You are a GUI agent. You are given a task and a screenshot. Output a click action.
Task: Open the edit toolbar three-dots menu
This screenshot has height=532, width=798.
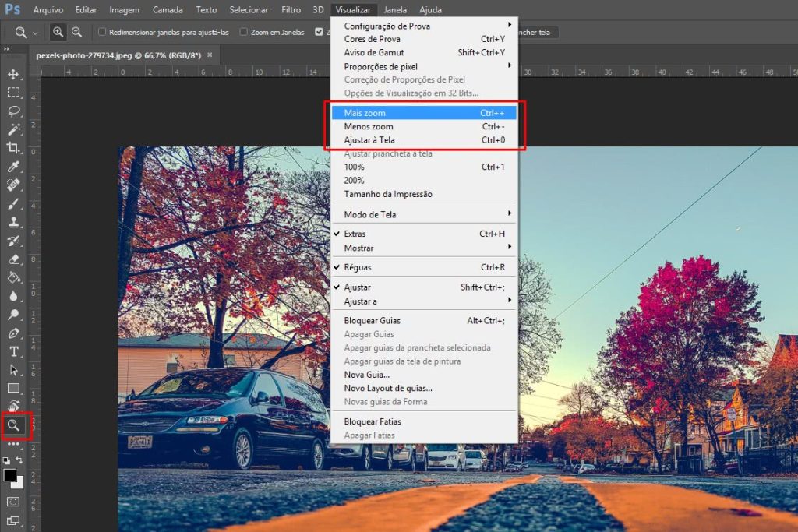14,444
